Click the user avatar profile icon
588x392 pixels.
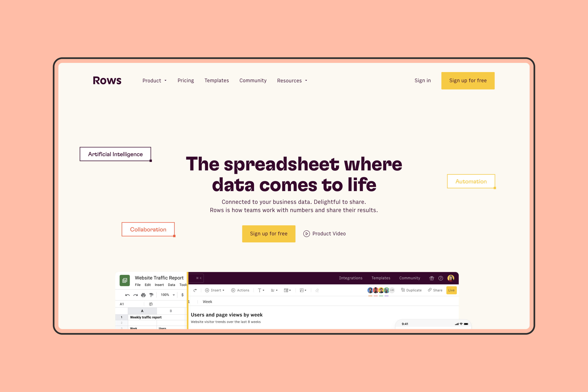451,278
